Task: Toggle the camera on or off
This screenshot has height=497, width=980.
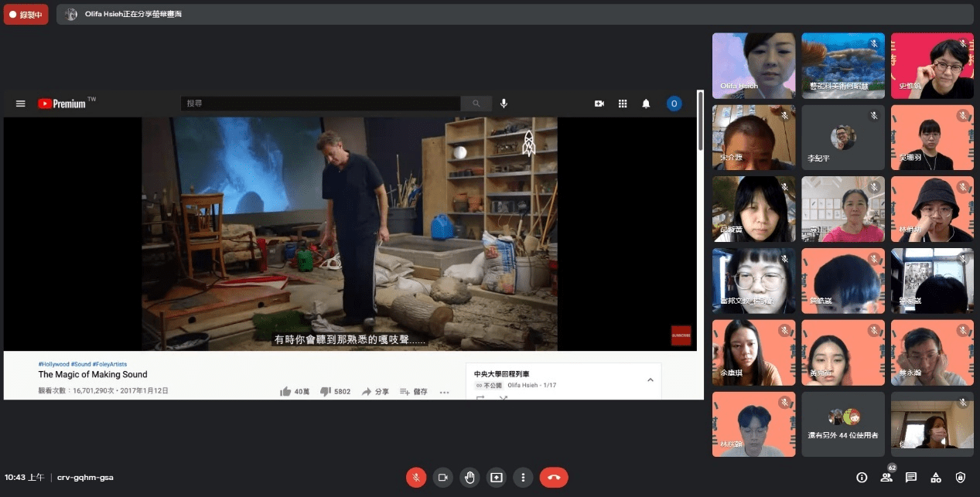Action: 442,478
